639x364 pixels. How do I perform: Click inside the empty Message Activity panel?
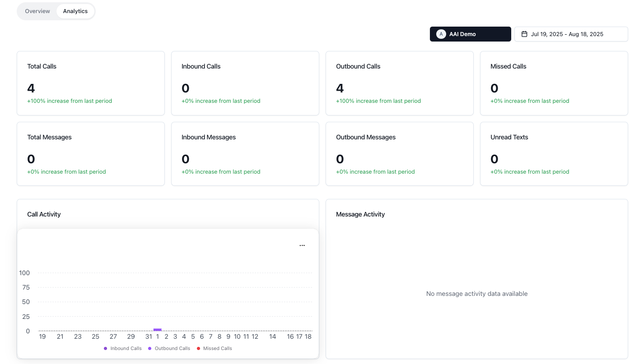[476, 293]
